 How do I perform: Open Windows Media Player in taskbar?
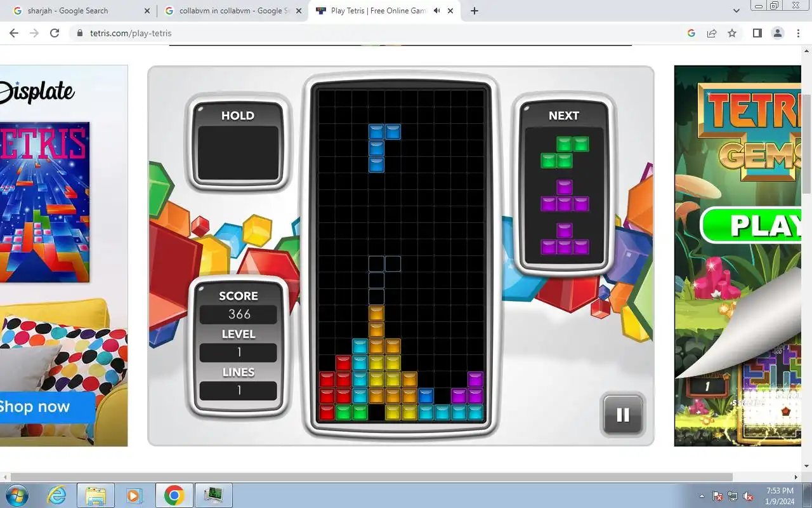coord(134,495)
